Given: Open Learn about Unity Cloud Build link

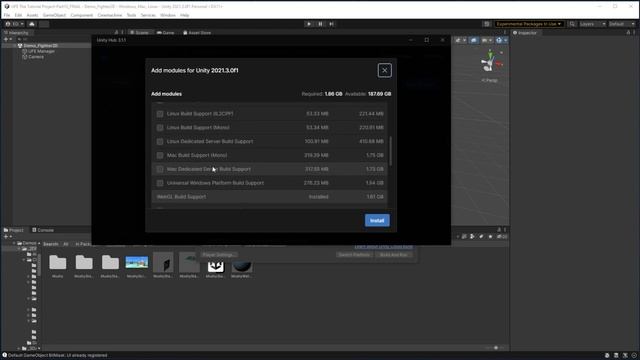Looking at the screenshot, I should (x=383, y=247).
